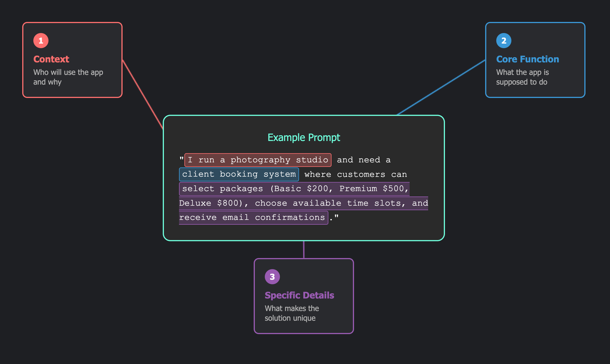
Task: Click the purple connector below the prompt box
Action: tap(304, 250)
